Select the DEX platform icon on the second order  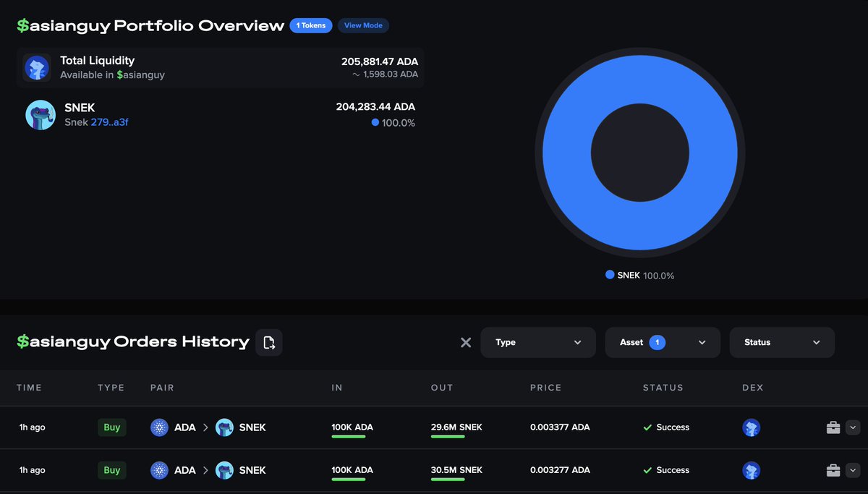[752, 470]
